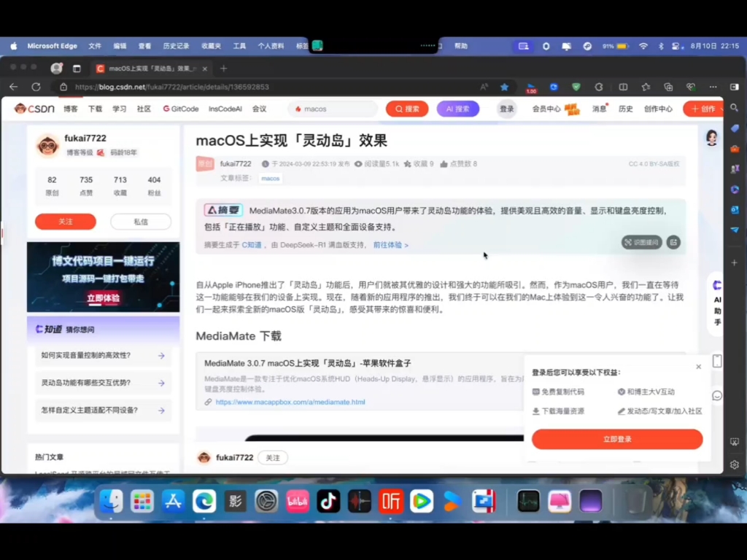Open App Store from the Dock
Viewport: 747px width, 560px height.
(173, 501)
